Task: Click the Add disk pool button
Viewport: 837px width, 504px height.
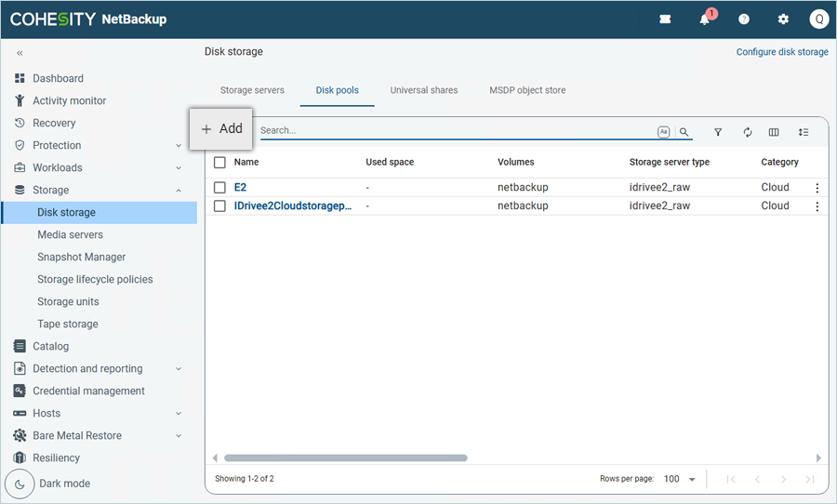Action: 221,129
